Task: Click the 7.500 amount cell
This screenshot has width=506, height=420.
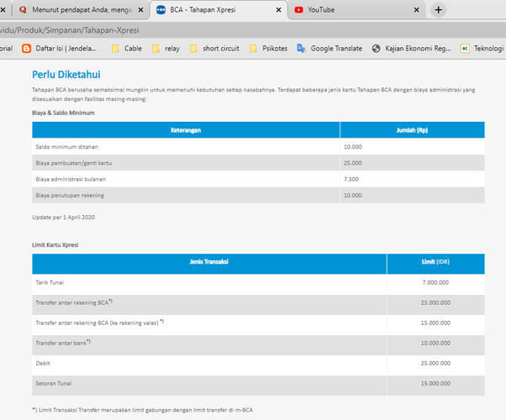Action: pyautogui.click(x=412, y=179)
